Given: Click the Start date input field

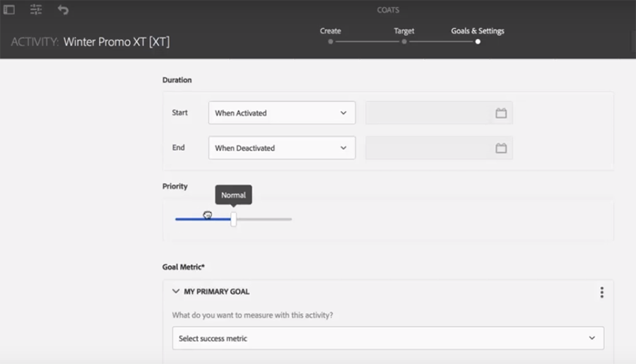Looking at the screenshot, I should (428, 113).
